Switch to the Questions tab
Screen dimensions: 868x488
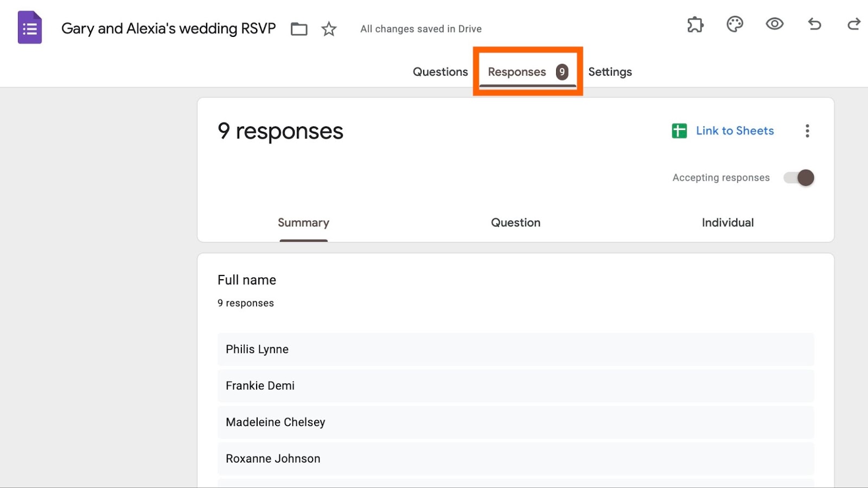tap(440, 72)
